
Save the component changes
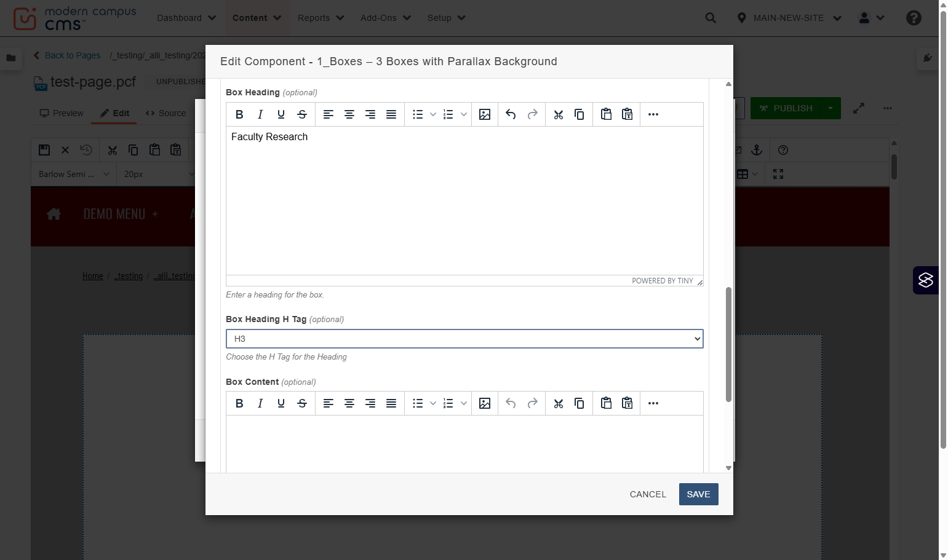pyautogui.click(x=698, y=494)
